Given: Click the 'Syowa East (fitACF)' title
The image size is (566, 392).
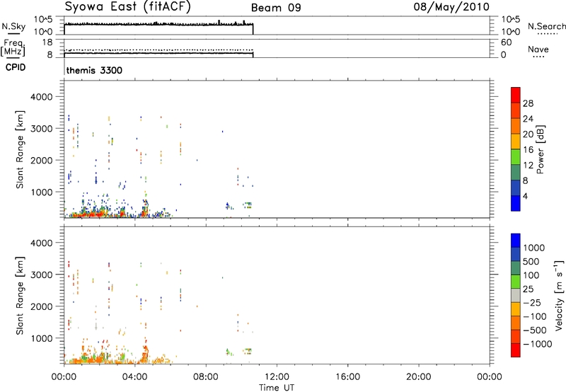Looking at the screenshot, I should tap(127, 7).
